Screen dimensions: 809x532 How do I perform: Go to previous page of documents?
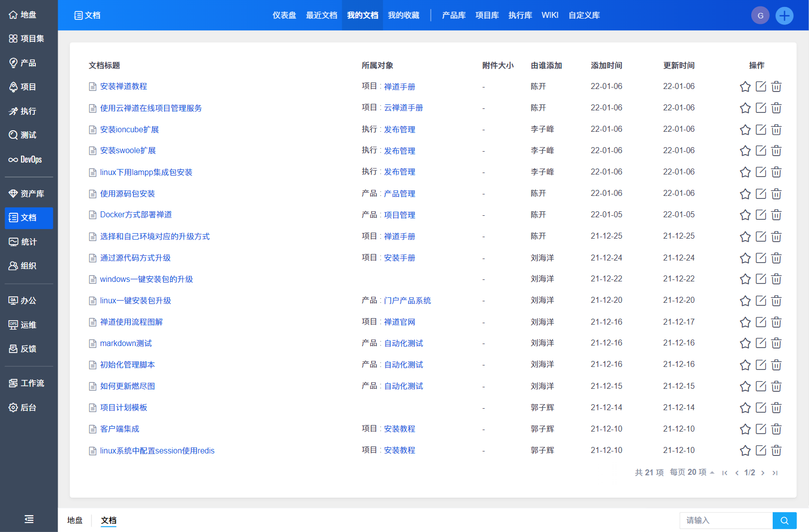point(737,473)
